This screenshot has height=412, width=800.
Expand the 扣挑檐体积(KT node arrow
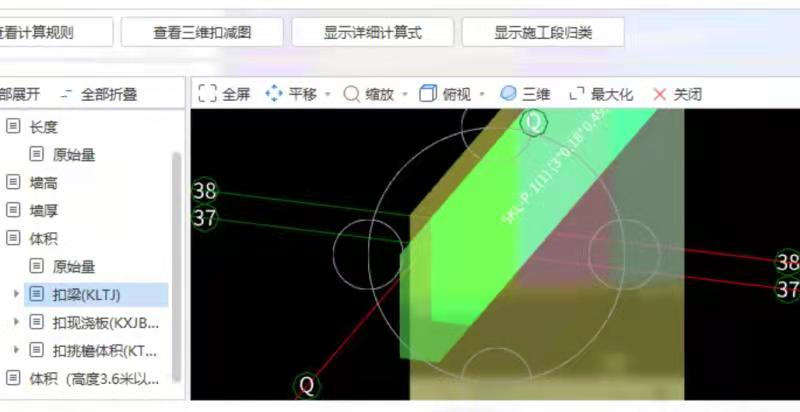pos(15,350)
